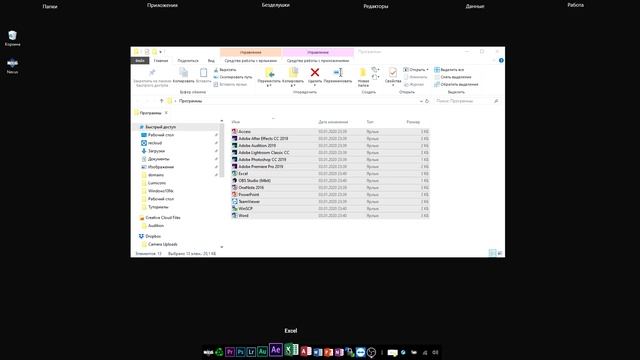Image resolution: width=640 pixels, height=360 pixels.
Task: Switch to details view icon in status bar
Action: [493, 253]
